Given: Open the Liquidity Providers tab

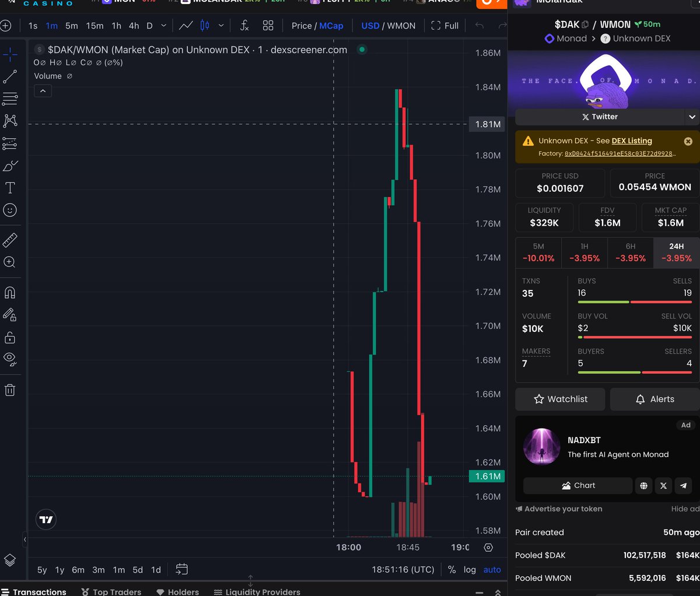Looking at the screenshot, I should point(257,591).
